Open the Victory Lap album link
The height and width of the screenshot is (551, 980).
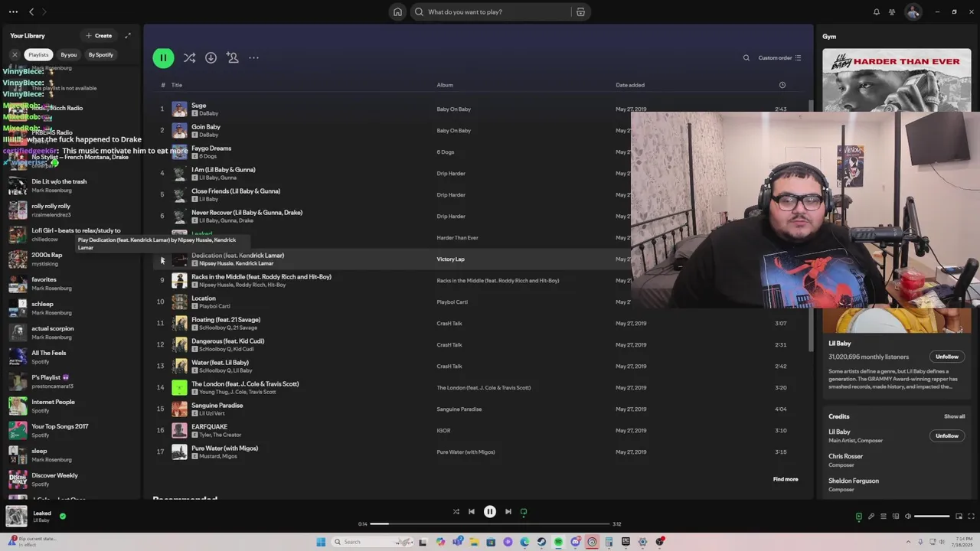[x=450, y=259]
